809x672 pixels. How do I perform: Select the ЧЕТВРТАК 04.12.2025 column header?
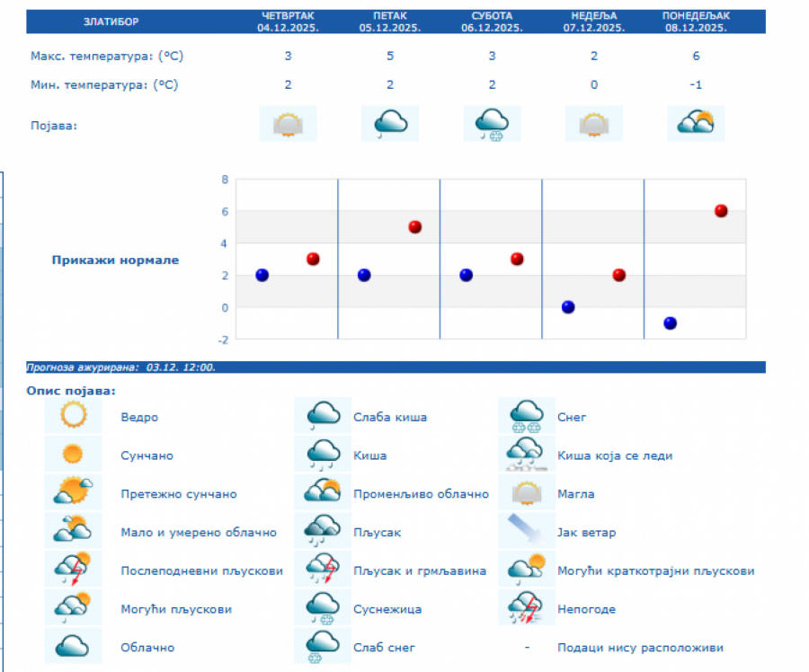pyautogui.click(x=288, y=22)
